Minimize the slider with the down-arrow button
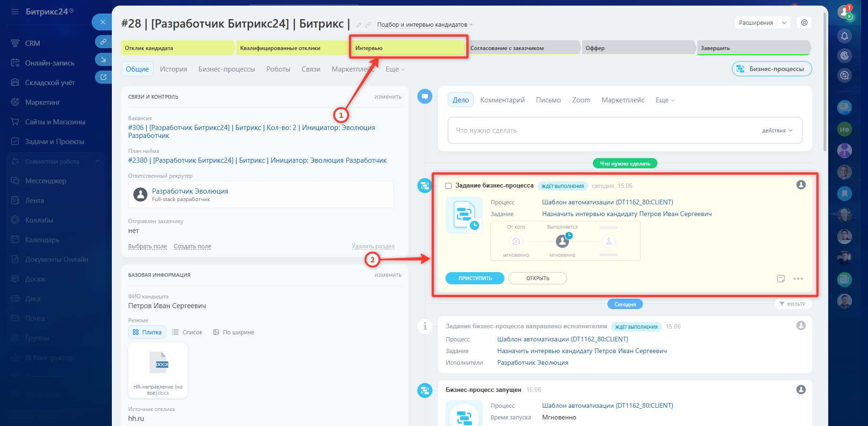Image resolution: width=868 pixels, height=426 pixels. pos(103,59)
